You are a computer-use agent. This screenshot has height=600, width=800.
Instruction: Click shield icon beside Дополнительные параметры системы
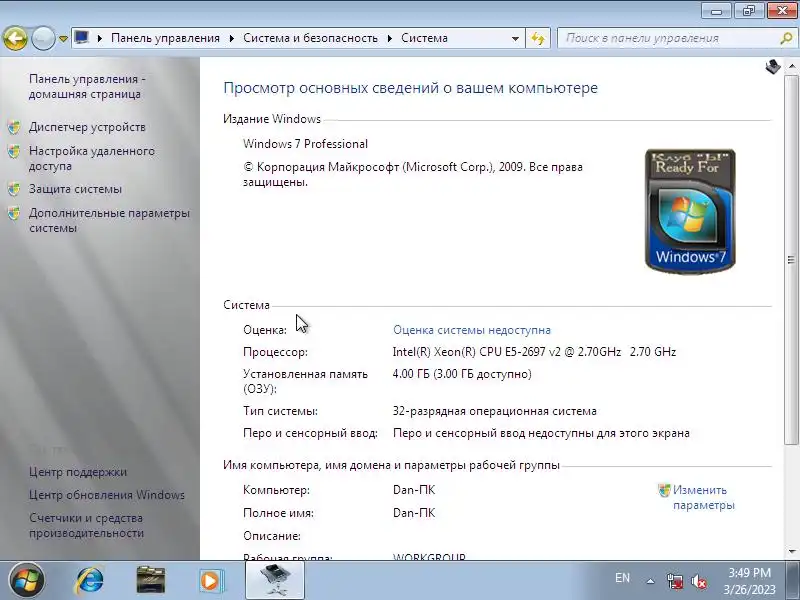pyautogui.click(x=14, y=213)
